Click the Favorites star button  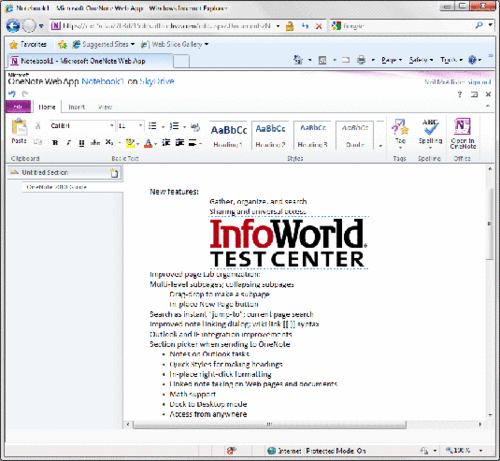point(28,44)
